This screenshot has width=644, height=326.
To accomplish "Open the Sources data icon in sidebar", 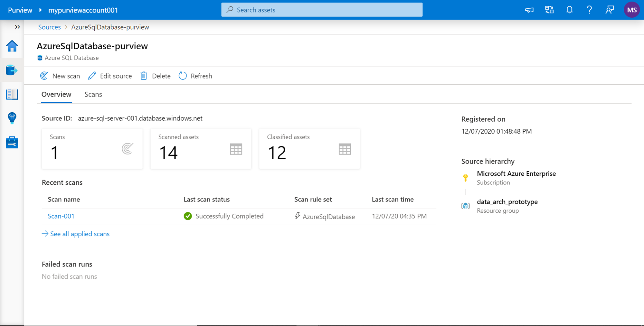I will (12, 70).
